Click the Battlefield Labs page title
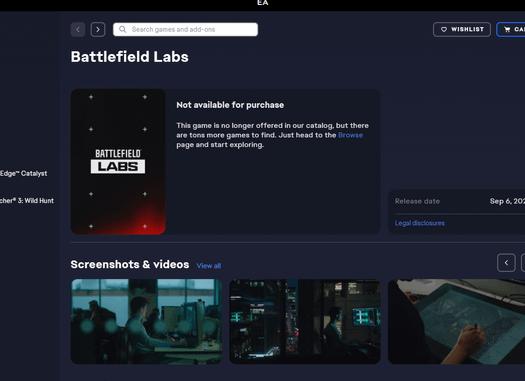This screenshot has width=525, height=381. pyautogui.click(x=130, y=57)
